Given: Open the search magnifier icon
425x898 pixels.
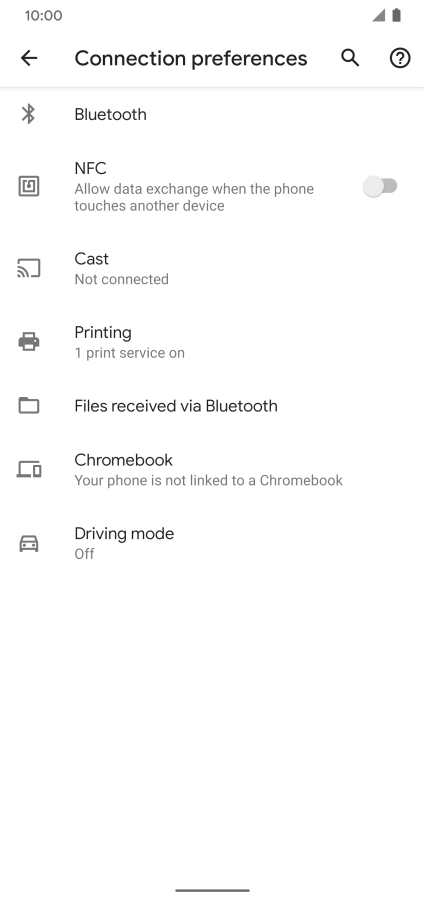Looking at the screenshot, I should (x=350, y=58).
